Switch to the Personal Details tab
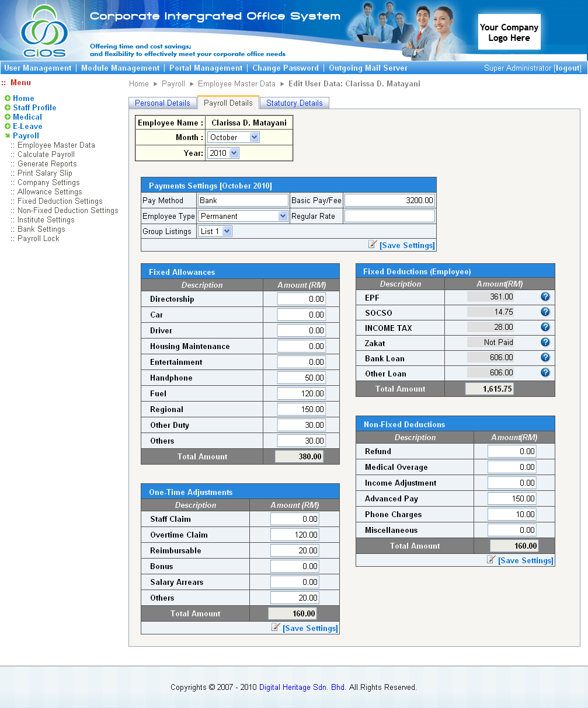Screen dimensions: 588x708 [x=162, y=103]
